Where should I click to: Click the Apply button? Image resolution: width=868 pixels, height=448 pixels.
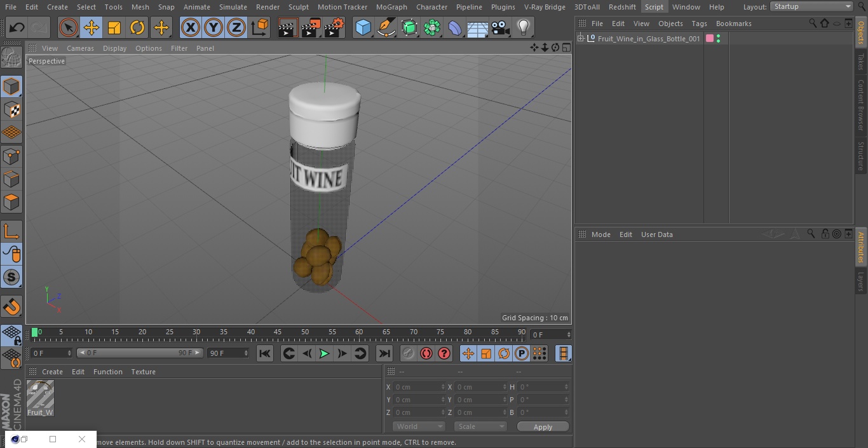pyautogui.click(x=543, y=426)
